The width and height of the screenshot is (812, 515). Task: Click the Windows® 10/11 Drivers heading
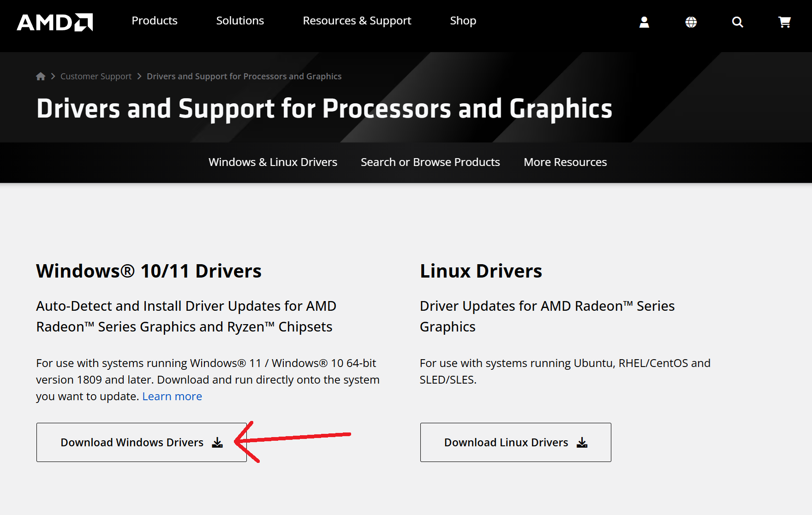click(x=149, y=271)
